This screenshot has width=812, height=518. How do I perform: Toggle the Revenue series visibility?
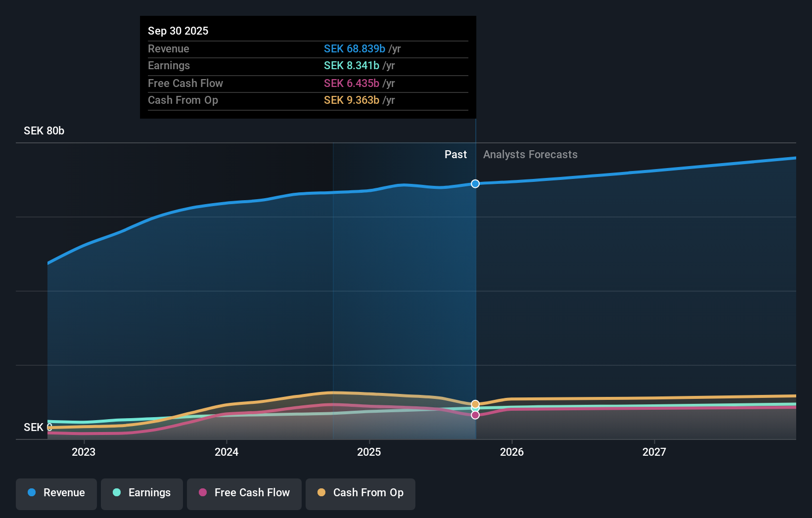56,493
